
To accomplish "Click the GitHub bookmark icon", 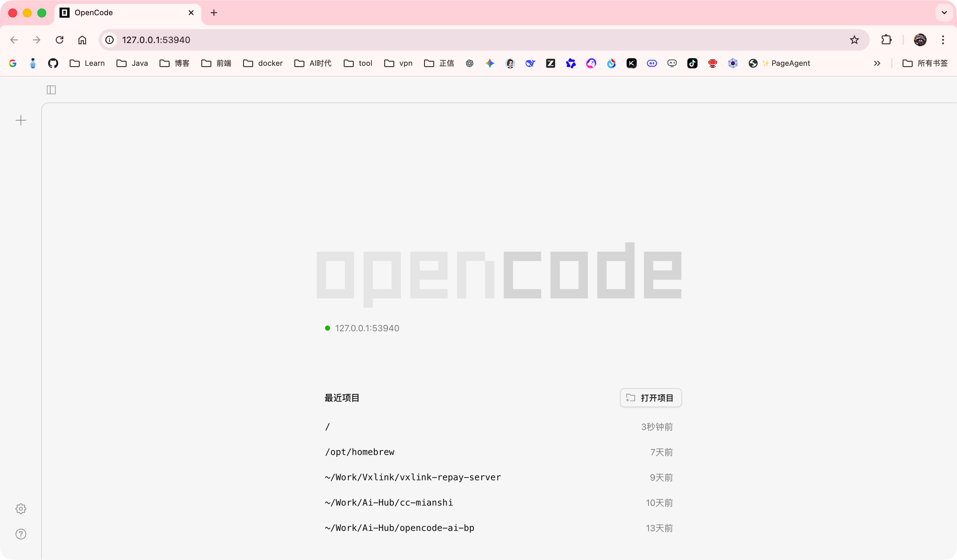I will [53, 63].
